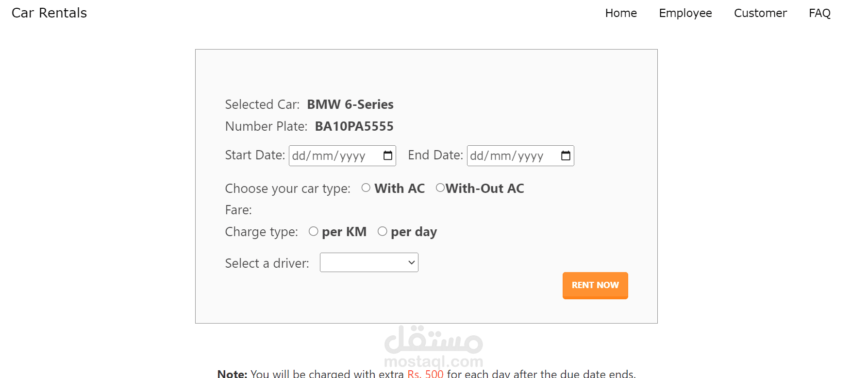Click the per day label text
Image resolution: width=868 pixels, height=378 pixels.
(x=414, y=232)
